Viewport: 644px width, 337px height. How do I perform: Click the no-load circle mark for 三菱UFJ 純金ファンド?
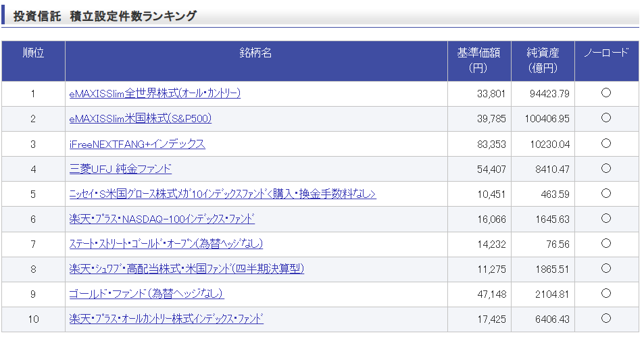[605, 168]
